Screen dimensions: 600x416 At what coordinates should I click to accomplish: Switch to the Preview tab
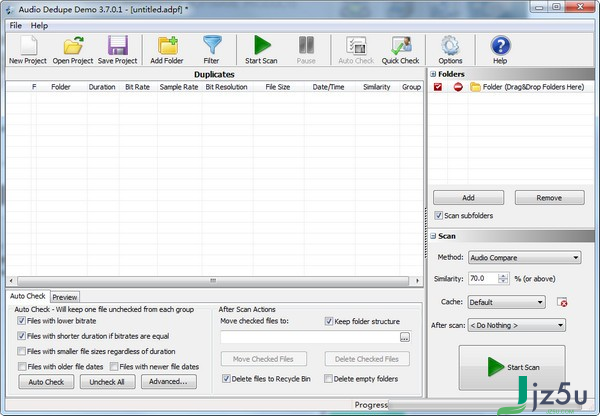point(65,297)
